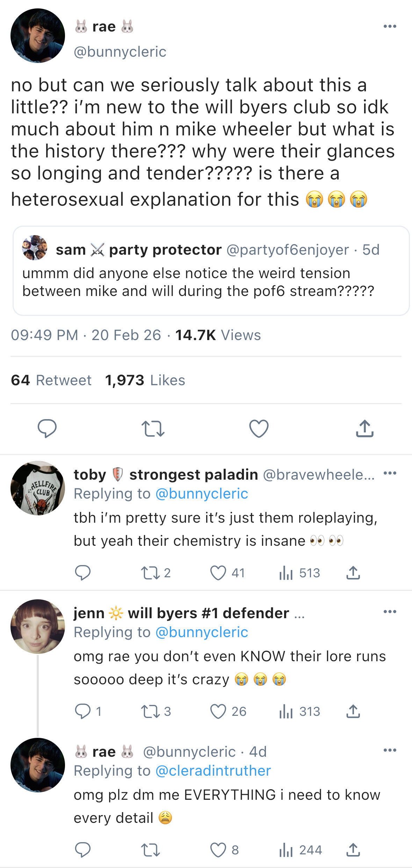The image size is (412, 868).
Task: Share rae's reply to @cleradintruther
Action: tap(353, 850)
